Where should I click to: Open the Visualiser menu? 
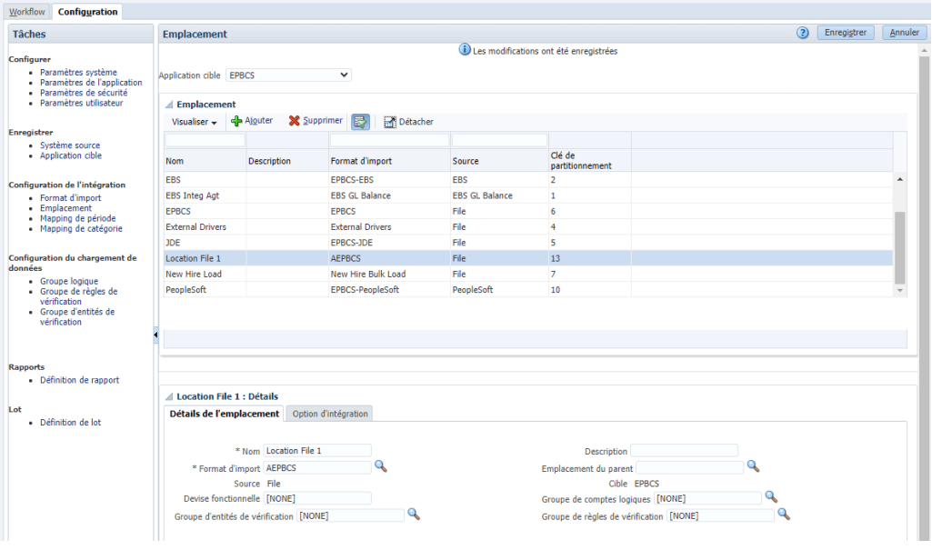pos(194,122)
